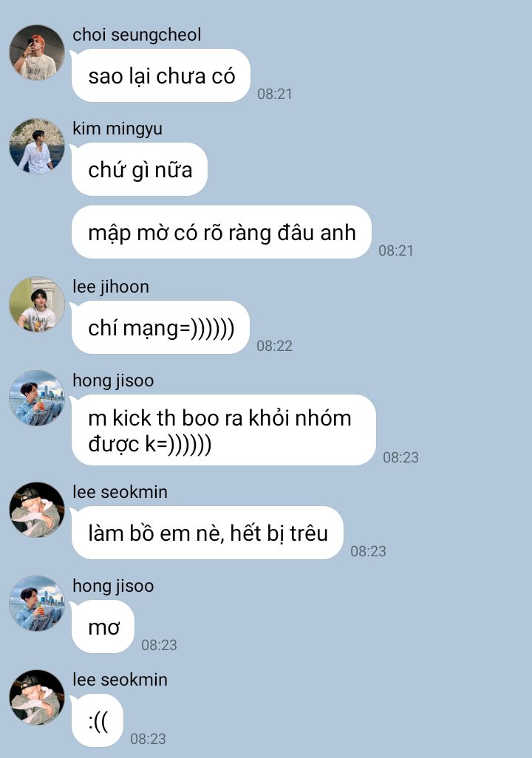Select the 'chí mạng=))))))' message bubble
The image size is (532, 758).
click(x=160, y=327)
